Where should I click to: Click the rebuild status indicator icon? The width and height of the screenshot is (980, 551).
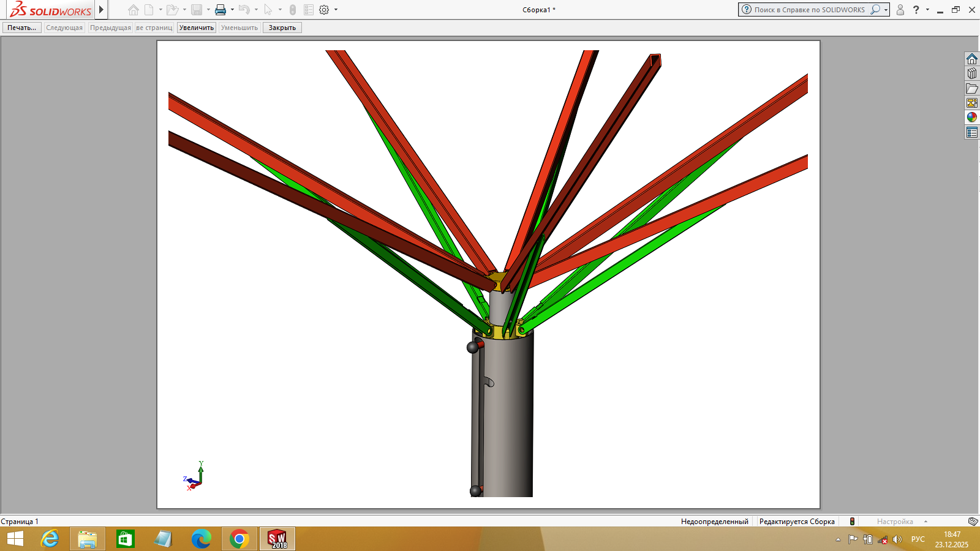(852, 522)
